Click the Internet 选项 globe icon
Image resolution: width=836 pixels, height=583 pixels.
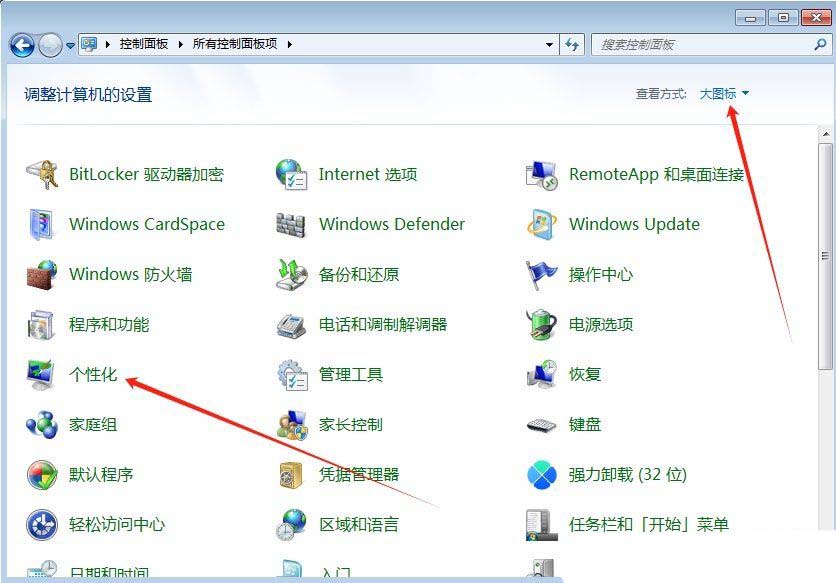291,174
